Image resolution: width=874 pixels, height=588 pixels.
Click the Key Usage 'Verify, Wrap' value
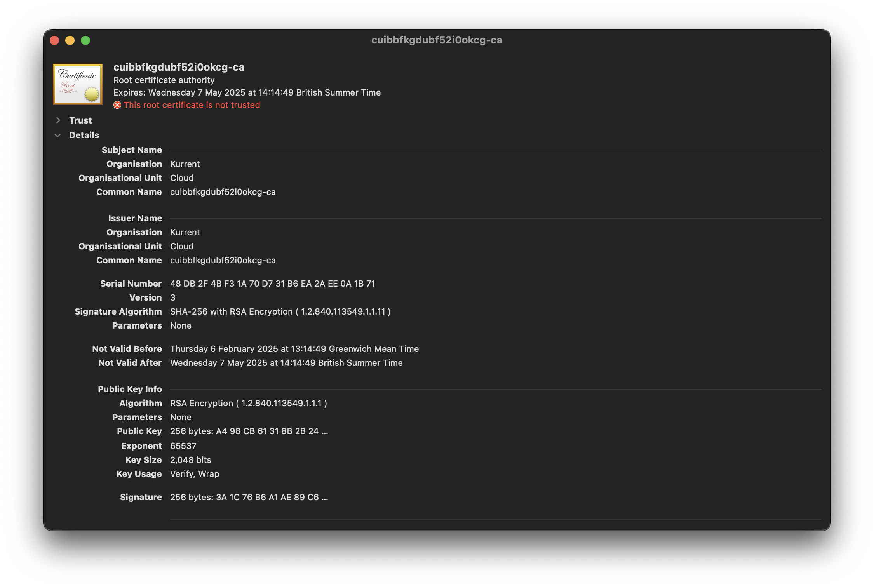[x=194, y=474]
